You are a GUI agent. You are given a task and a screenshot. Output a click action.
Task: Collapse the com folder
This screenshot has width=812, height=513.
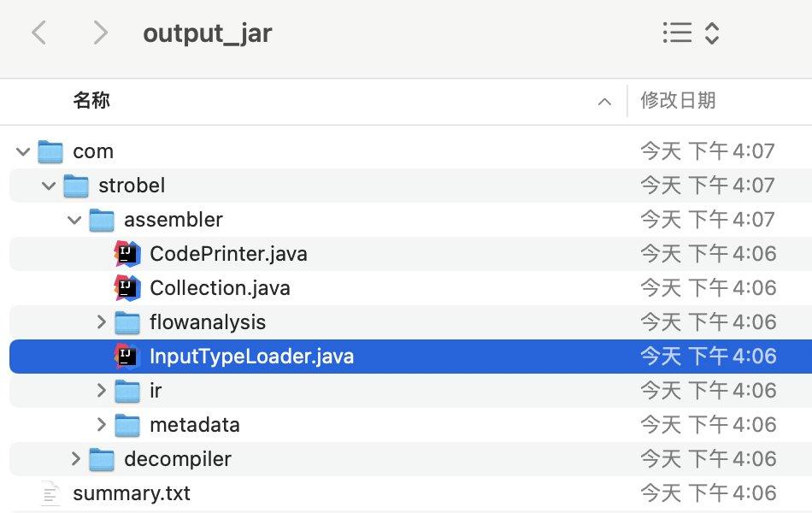tap(21, 151)
